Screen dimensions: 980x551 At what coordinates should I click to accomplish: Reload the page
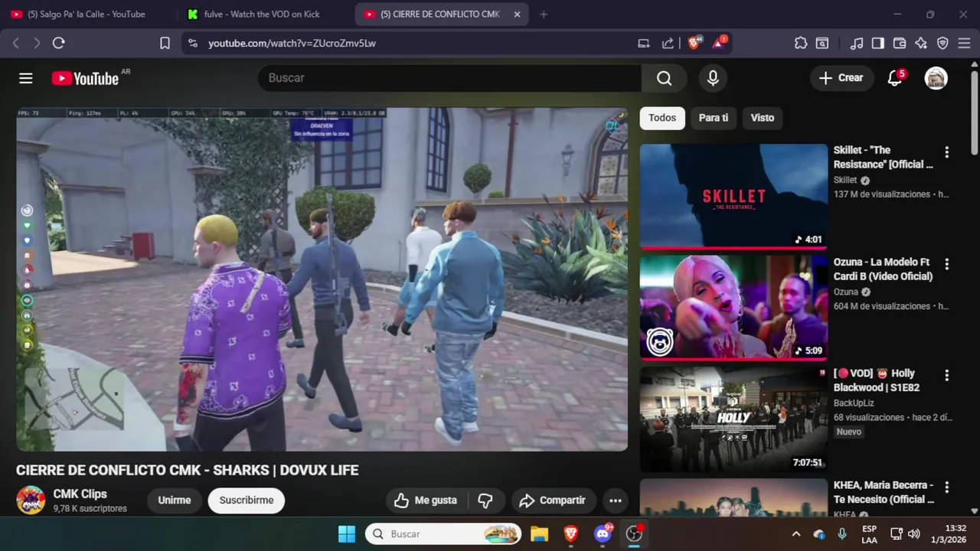58,44
